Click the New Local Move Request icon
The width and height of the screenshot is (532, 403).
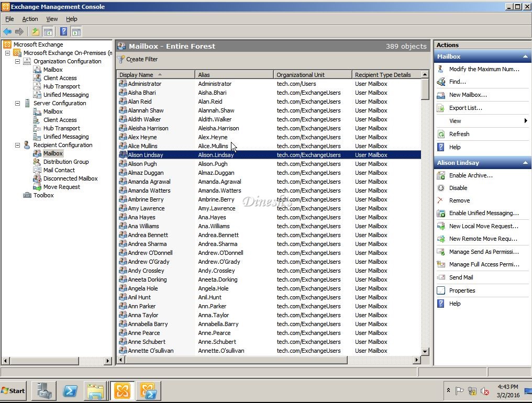(x=441, y=226)
